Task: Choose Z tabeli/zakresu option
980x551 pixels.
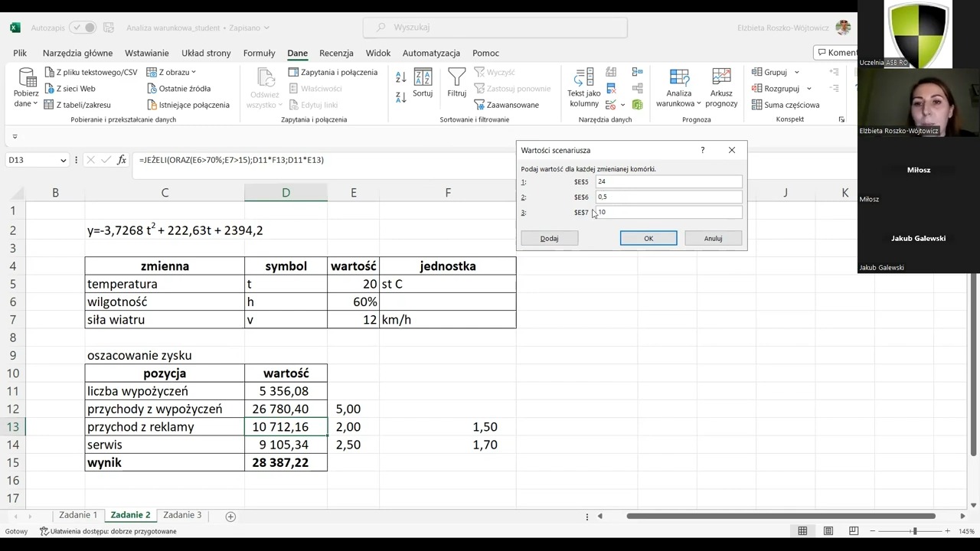Action: pyautogui.click(x=77, y=105)
